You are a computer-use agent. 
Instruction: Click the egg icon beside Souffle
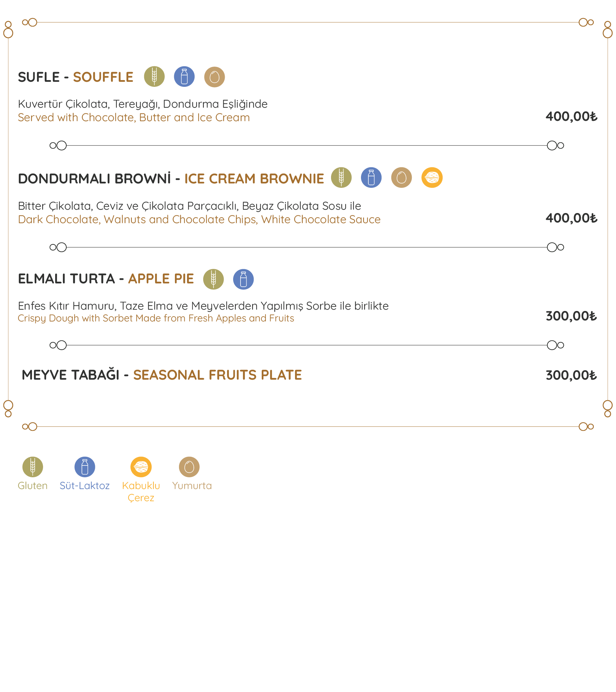pos(214,77)
